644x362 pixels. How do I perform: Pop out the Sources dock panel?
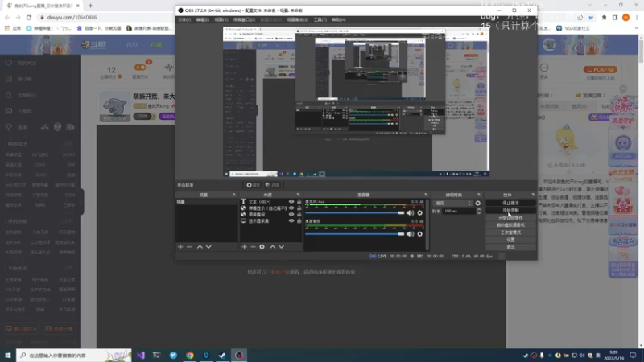point(298,195)
